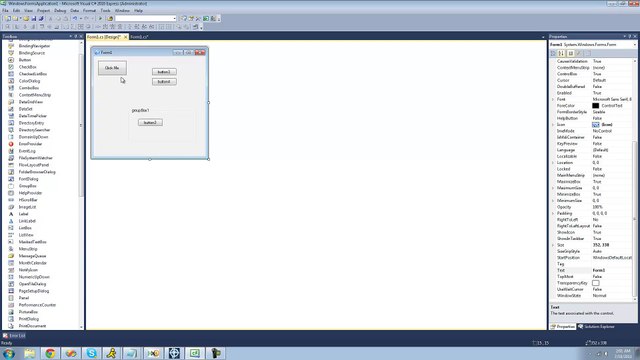Click the Save toolbar icon
Image resolution: width=640 pixels, height=360 pixels.
[x=34, y=18]
